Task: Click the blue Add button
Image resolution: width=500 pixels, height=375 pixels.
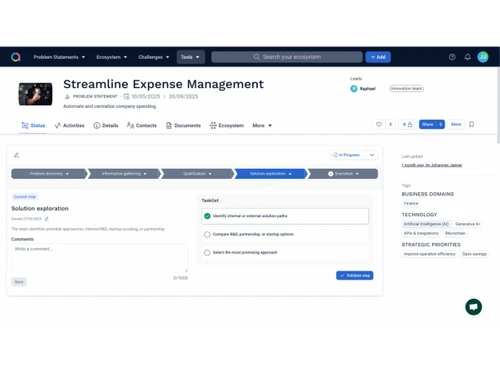Action: click(x=378, y=57)
